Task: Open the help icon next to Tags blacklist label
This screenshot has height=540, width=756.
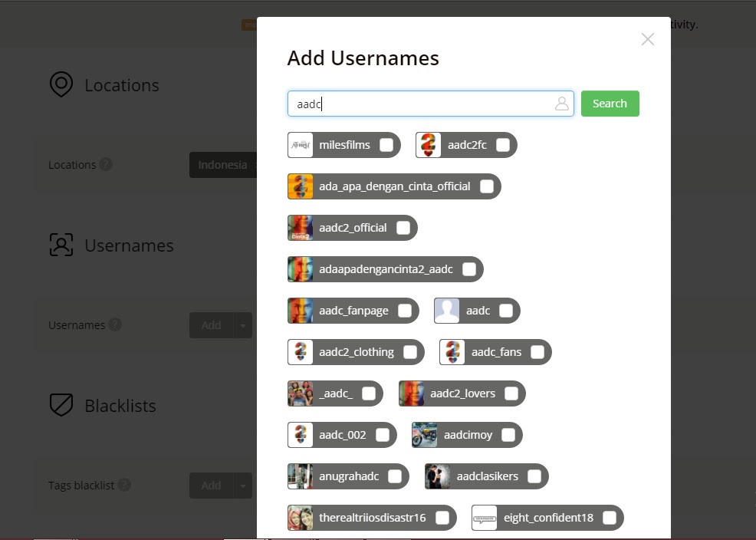Action: [124, 485]
